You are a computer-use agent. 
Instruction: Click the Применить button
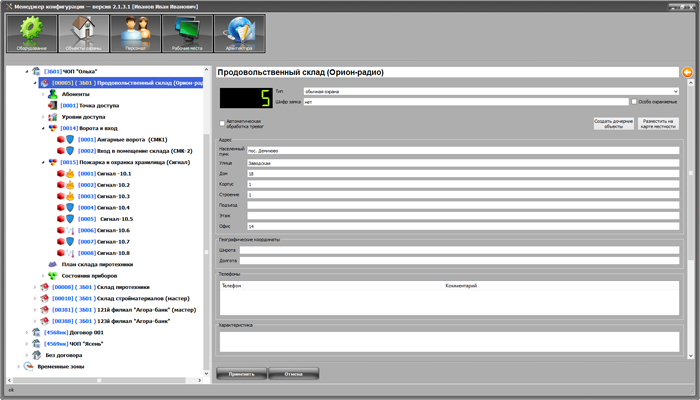point(241,373)
